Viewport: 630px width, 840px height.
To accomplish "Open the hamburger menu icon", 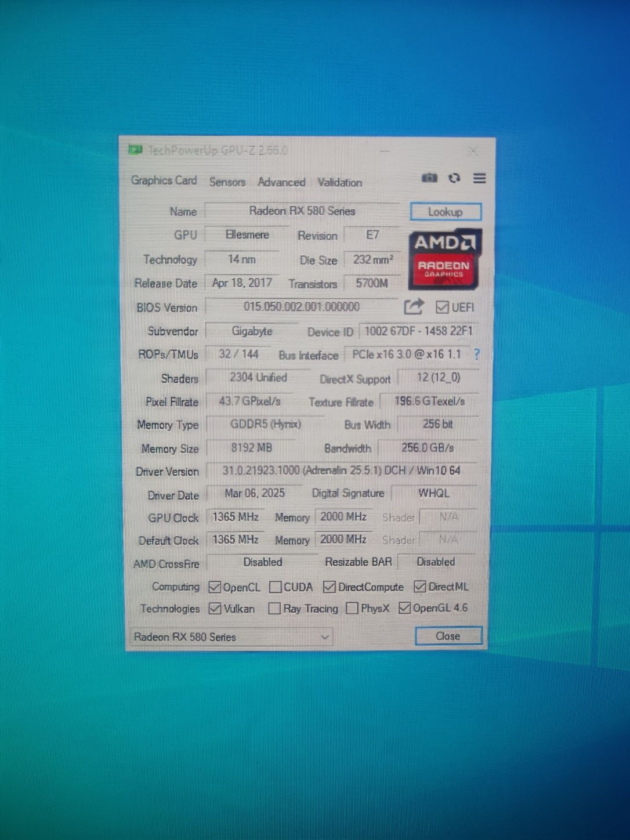I will click(479, 178).
